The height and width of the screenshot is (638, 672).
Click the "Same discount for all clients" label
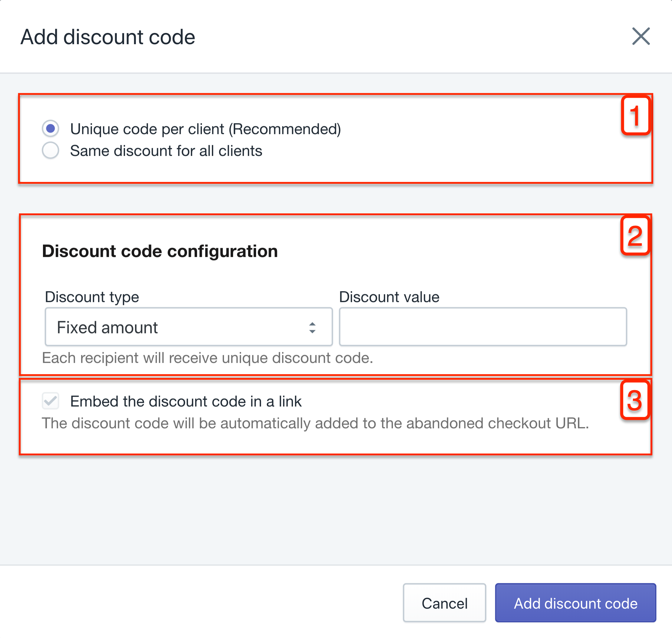[166, 151]
